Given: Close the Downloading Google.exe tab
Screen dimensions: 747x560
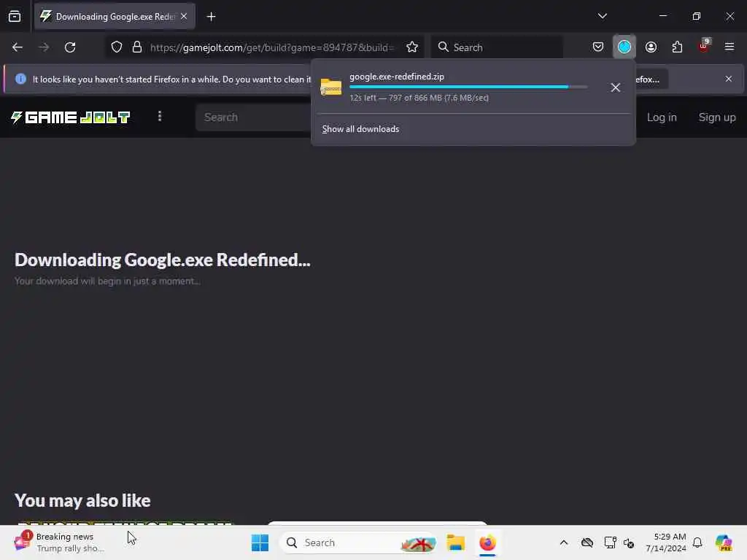Looking at the screenshot, I should click(184, 16).
